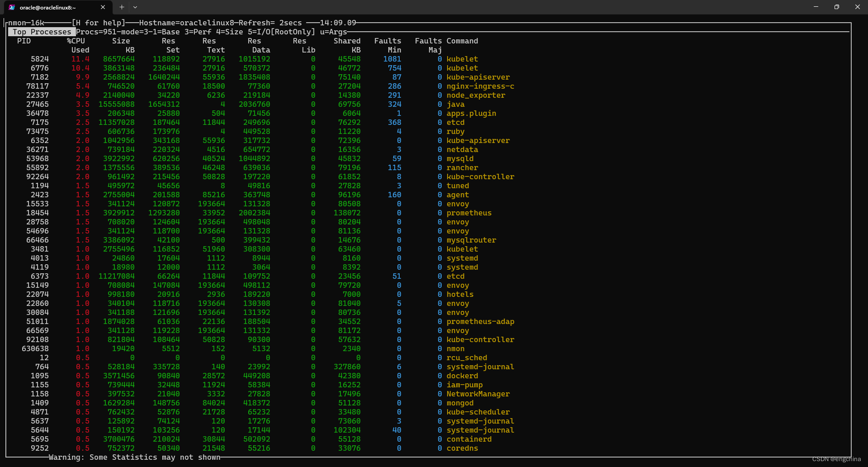
Task: Click the java process command
Action: coord(455,104)
